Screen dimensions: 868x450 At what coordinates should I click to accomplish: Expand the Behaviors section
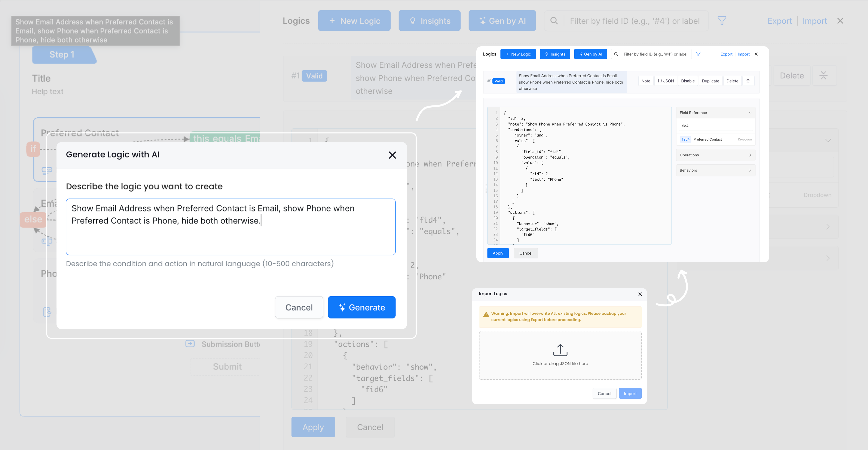(x=715, y=170)
